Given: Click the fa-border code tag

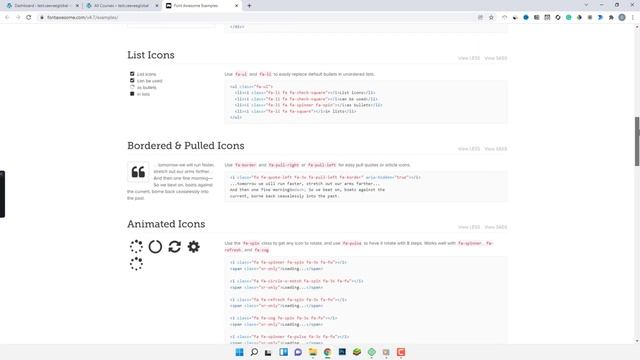Looking at the screenshot, I should 246,165.
